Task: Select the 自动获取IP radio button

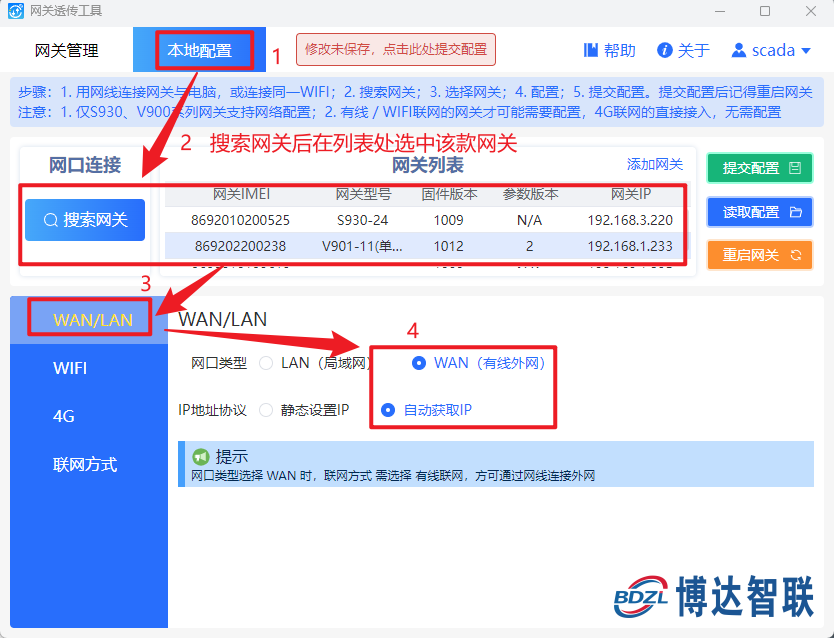Action: (x=388, y=410)
